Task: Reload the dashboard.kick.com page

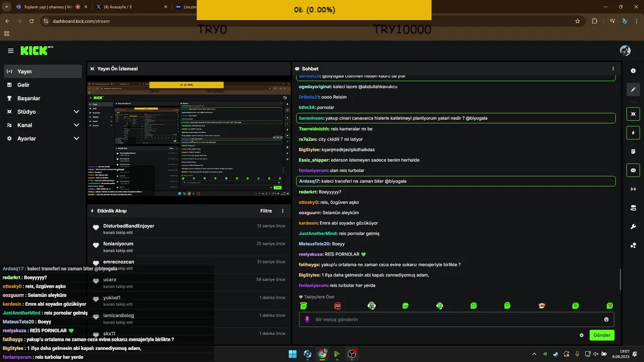Action: coord(32,21)
